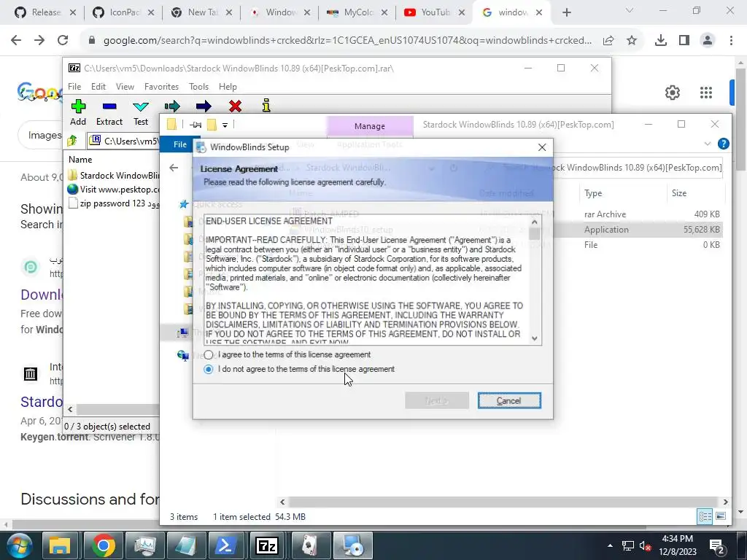Click the Explorer back arrow
This screenshot has width=747, height=560.
pos(174,168)
